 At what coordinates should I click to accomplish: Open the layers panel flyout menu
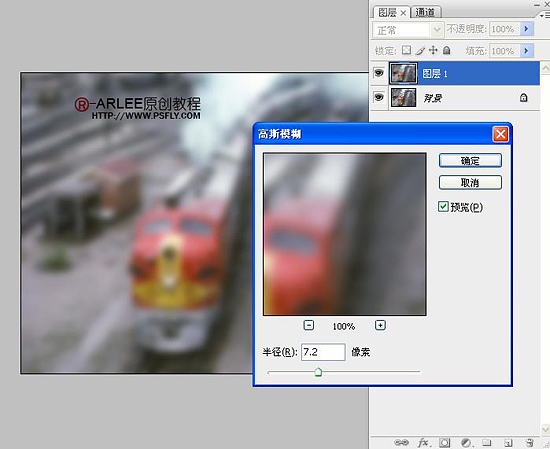pyautogui.click(x=545, y=16)
